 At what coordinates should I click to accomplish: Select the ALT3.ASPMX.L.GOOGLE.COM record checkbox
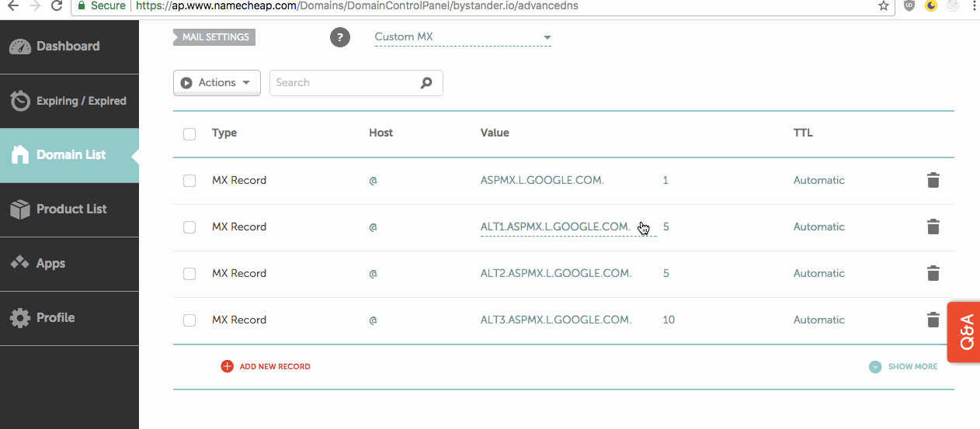coord(189,320)
